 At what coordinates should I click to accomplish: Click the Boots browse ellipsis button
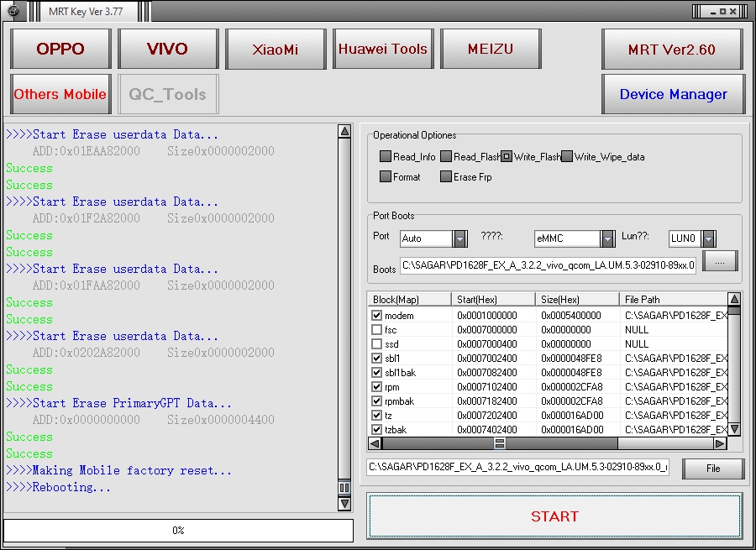coord(720,262)
